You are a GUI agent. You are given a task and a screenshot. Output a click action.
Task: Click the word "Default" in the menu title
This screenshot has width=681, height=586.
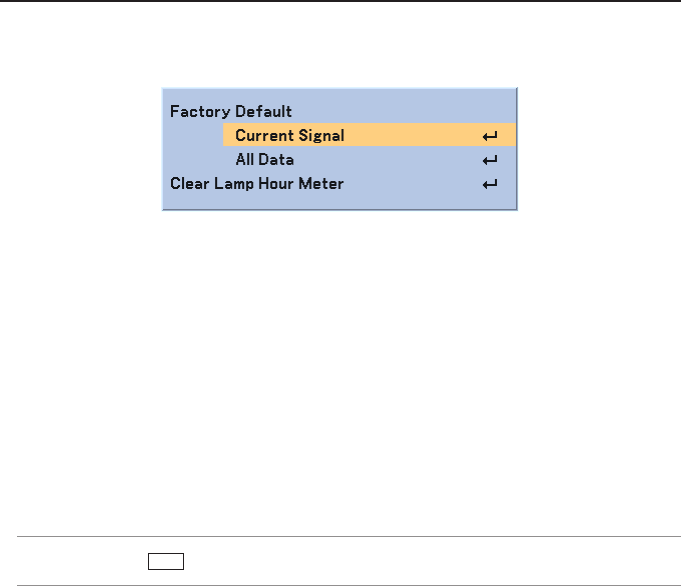click(x=263, y=111)
